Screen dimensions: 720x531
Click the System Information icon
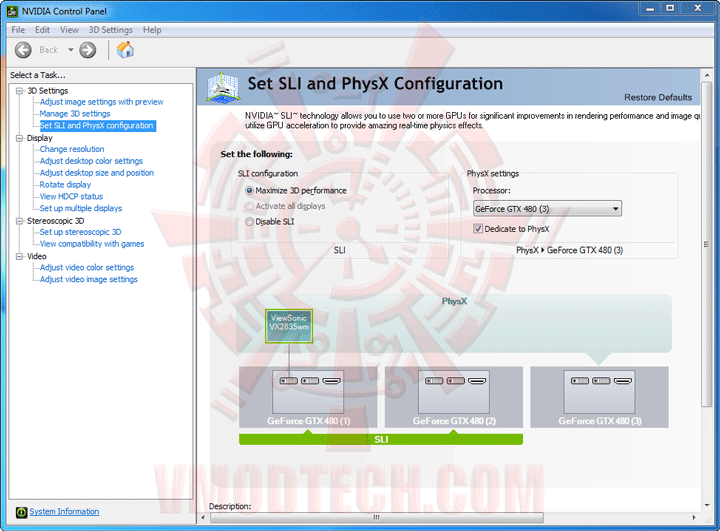(21, 512)
